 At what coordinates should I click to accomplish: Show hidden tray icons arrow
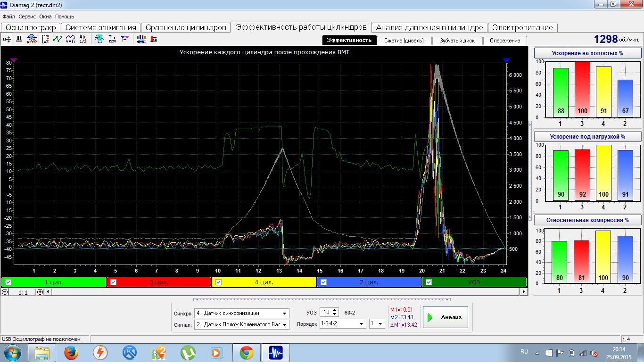coord(537,353)
